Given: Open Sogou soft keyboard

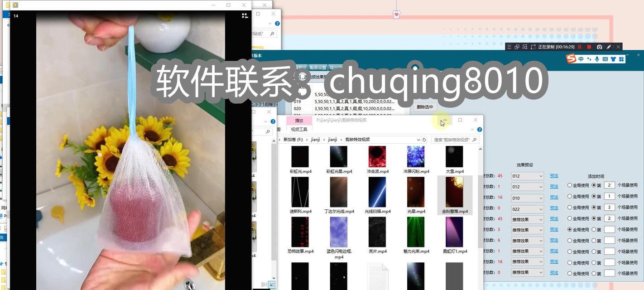Looking at the screenshot, I should click(605, 59).
